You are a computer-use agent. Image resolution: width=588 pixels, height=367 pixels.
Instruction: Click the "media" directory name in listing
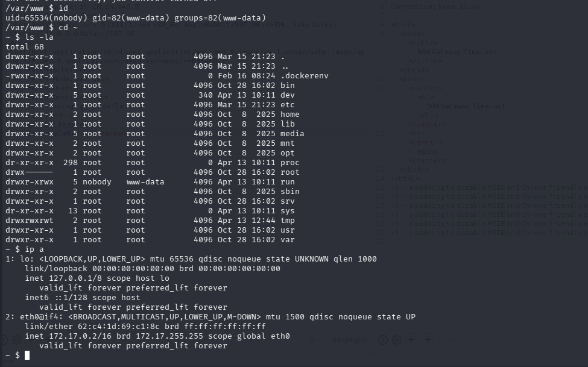tap(292, 134)
